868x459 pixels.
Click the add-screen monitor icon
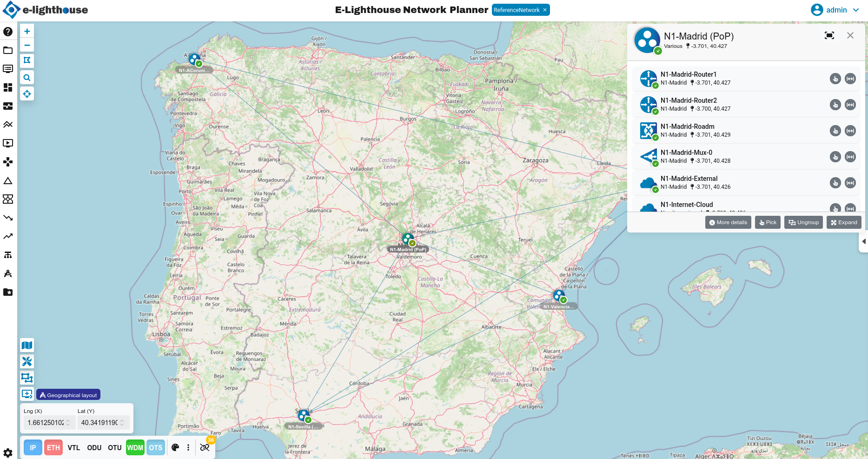[x=27, y=394]
